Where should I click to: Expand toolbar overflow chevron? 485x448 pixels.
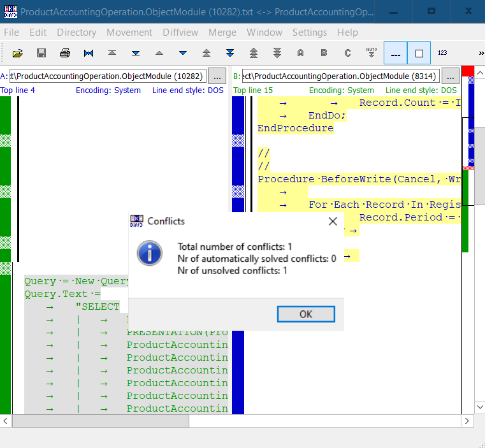481,54
